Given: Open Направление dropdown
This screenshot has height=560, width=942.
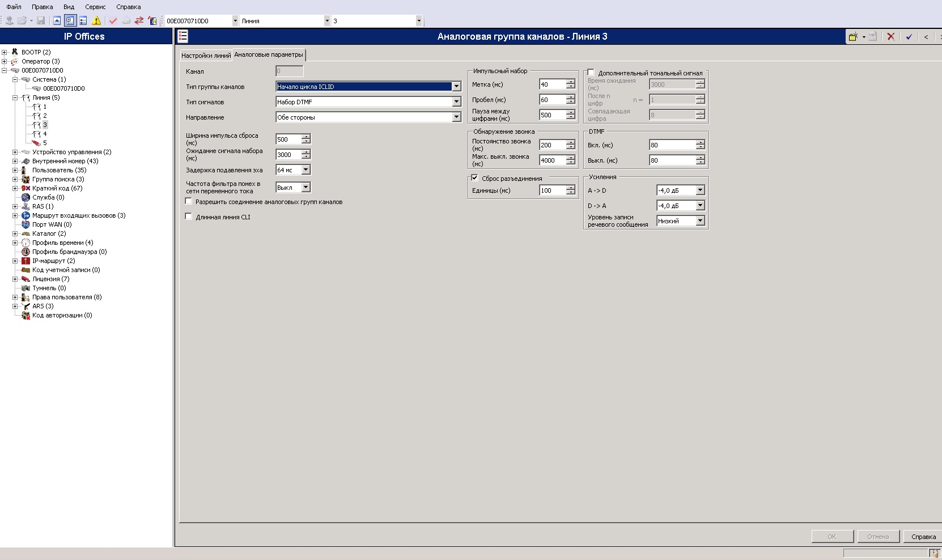Looking at the screenshot, I should [456, 117].
